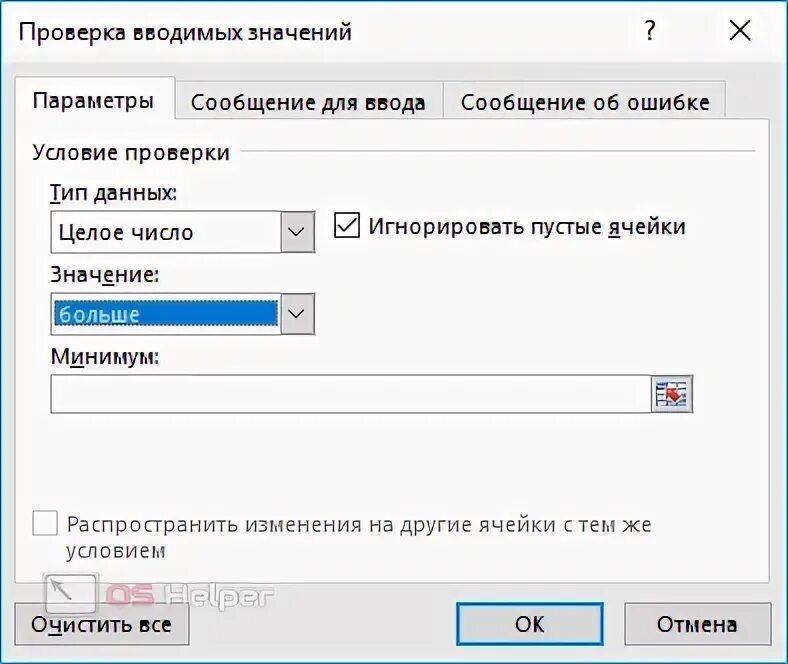
Task: Open the Сообщение для ввода tab
Action: (x=309, y=103)
